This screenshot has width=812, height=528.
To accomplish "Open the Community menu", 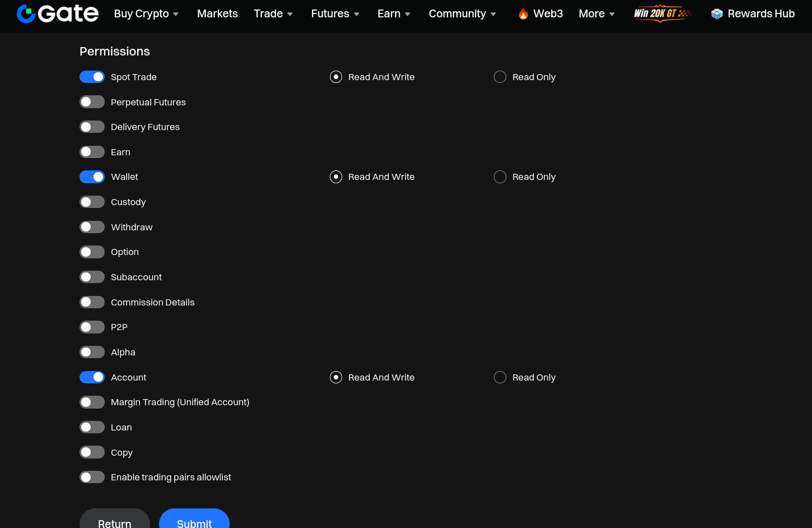I will pyautogui.click(x=461, y=13).
